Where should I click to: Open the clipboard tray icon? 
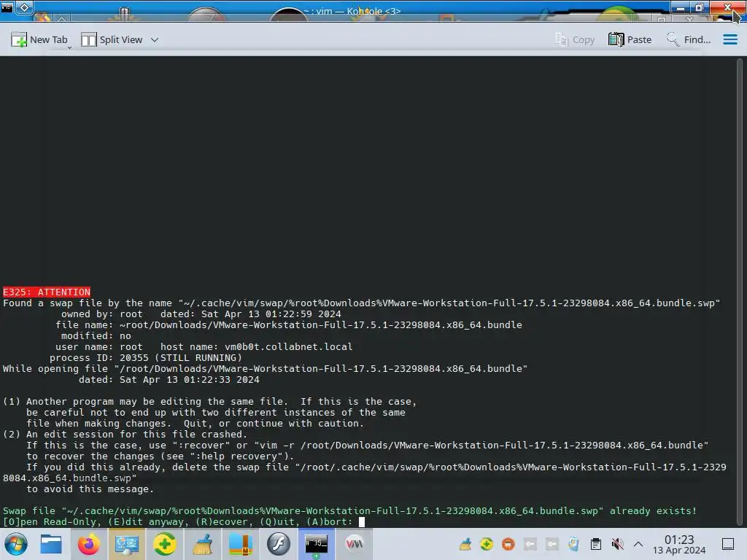pos(595,544)
